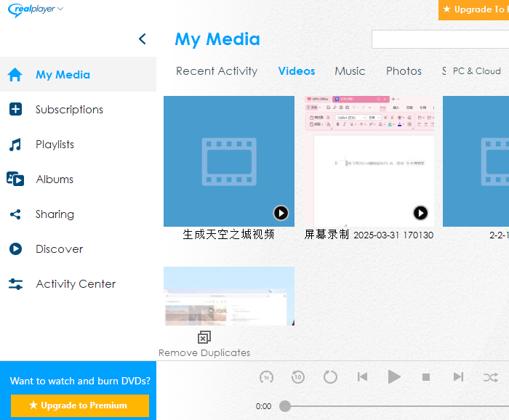Click the playback seek slider handle
This screenshot has width=509, height=420.
click(285, 406)
